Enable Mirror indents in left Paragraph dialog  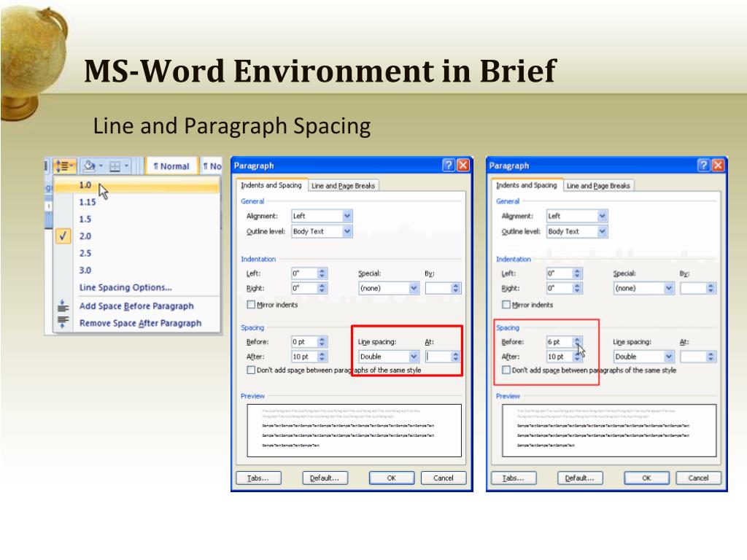(251, 305)
